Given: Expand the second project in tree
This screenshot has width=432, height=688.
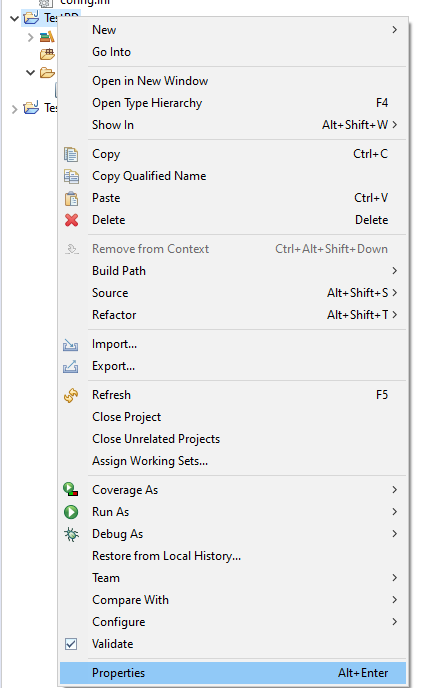Looking at the screenshot, I should [x=14, y=109].
